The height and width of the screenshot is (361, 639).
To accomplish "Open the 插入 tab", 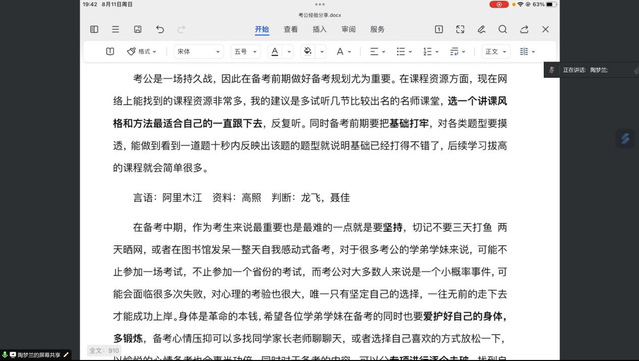I will pos(320,29).
